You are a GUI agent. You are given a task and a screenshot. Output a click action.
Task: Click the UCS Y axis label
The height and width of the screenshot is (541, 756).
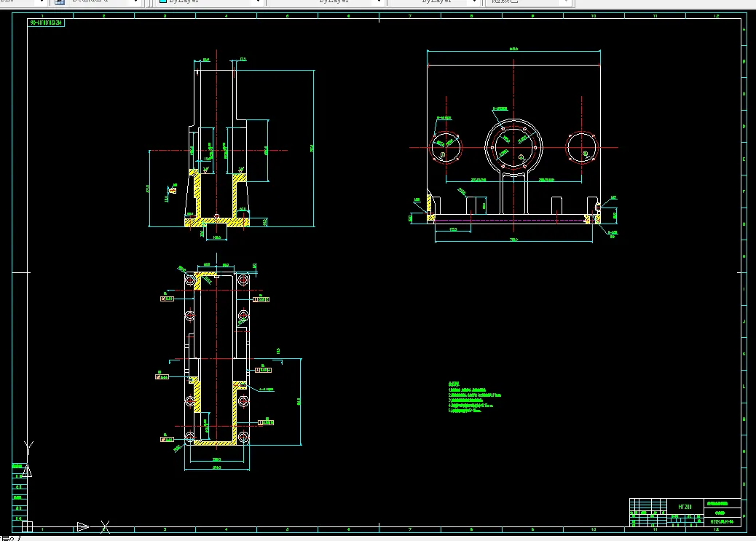28,446
